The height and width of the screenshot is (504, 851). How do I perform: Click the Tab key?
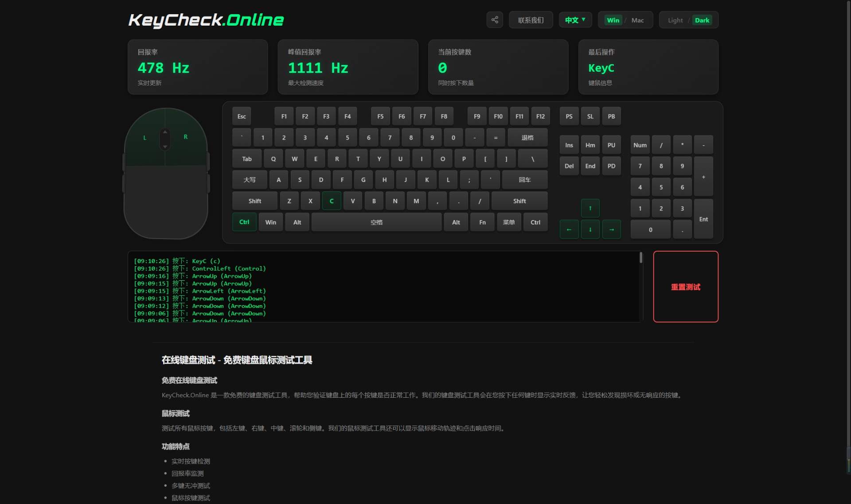247,159
